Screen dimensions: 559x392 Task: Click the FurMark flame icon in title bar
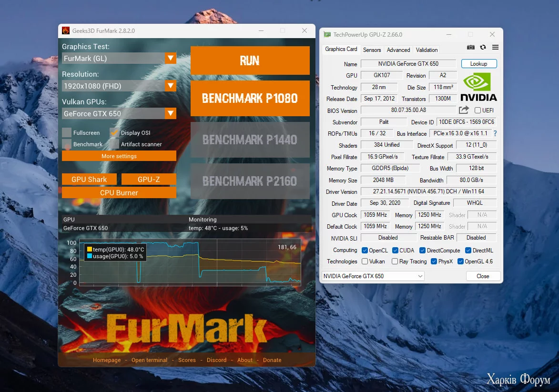tap(66, 30)
